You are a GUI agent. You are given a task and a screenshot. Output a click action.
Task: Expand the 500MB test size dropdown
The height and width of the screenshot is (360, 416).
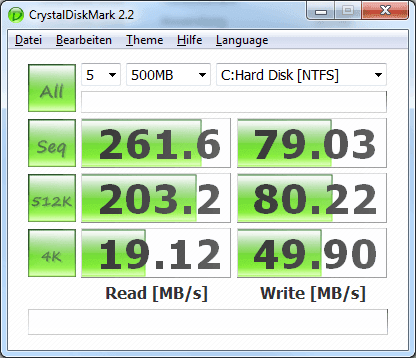168,75
